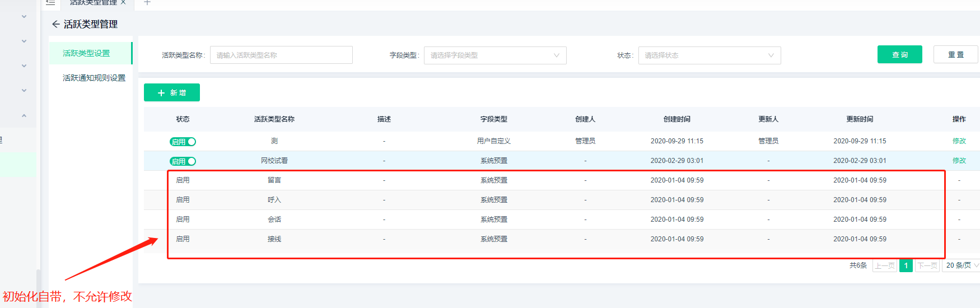980x308 pixels.
Task: Click the sidebar collapse menu icon
Action: (50, 2)
